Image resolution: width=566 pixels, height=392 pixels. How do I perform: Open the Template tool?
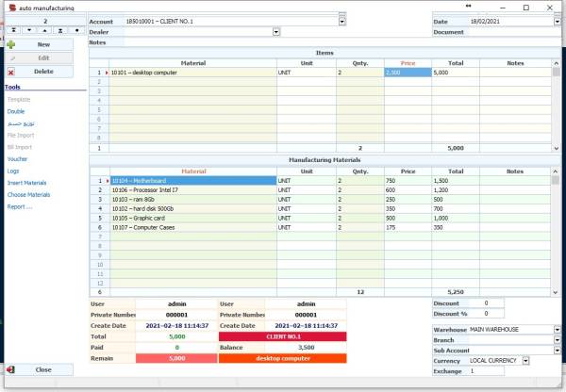(19, 100)
